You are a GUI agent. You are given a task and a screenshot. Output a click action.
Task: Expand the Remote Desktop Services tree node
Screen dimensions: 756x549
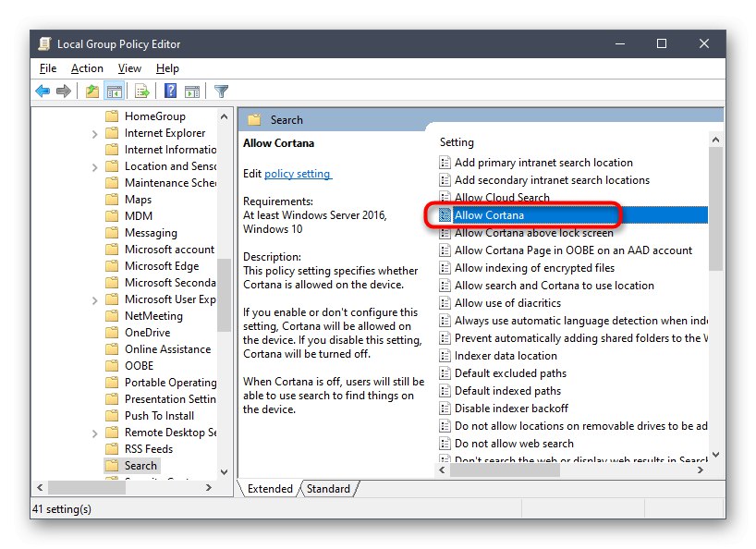coord(94,433)
